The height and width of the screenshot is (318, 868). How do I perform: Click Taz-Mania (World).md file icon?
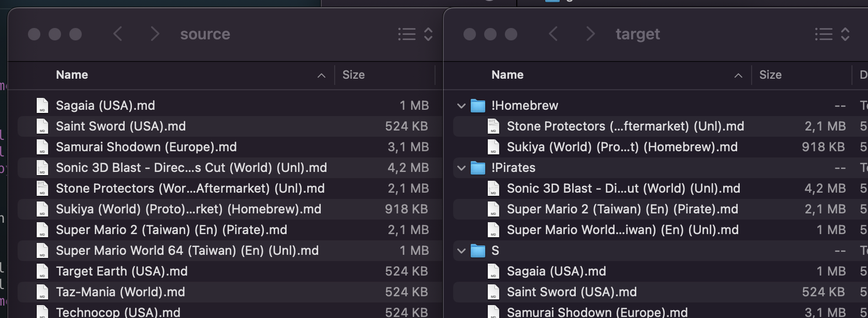[42, 292]
